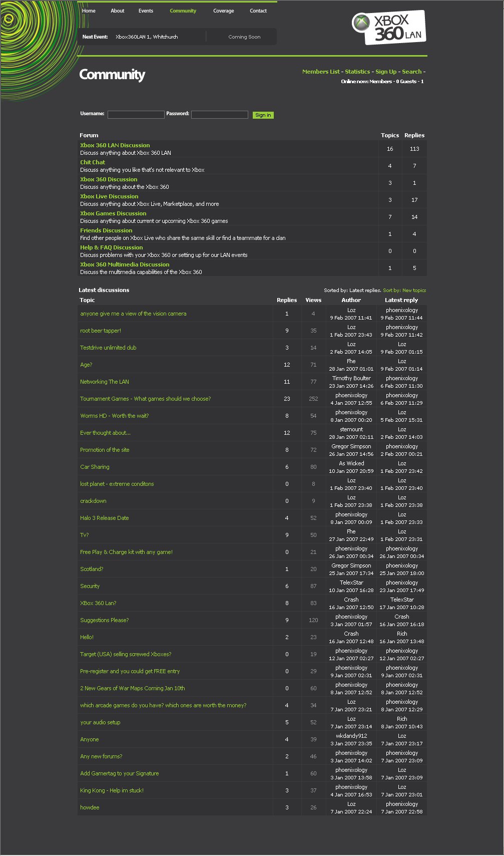Click the 'Coming Soon' event status
Viewport: 504px width, 856px height.
point(244,37)
